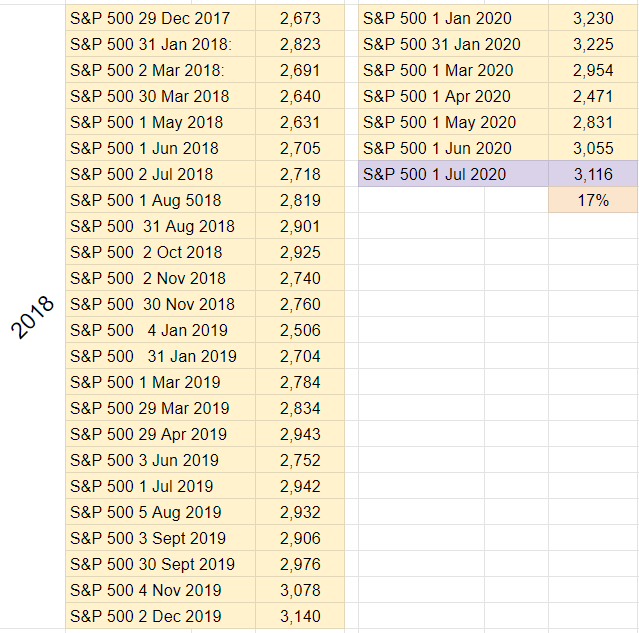Click value 2,705
The width and height of the screenshot is (639, 633).
[x=300, y=148]
